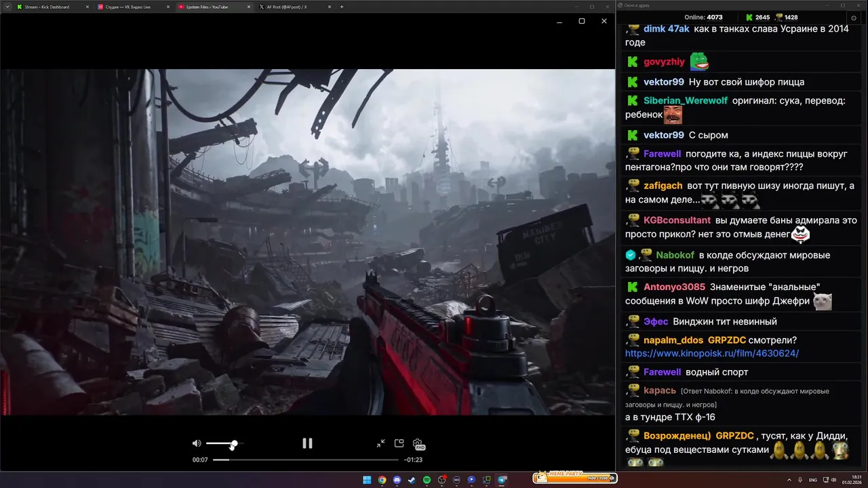
Task: Open FHD quality settings gear
Action: point(418,444)
